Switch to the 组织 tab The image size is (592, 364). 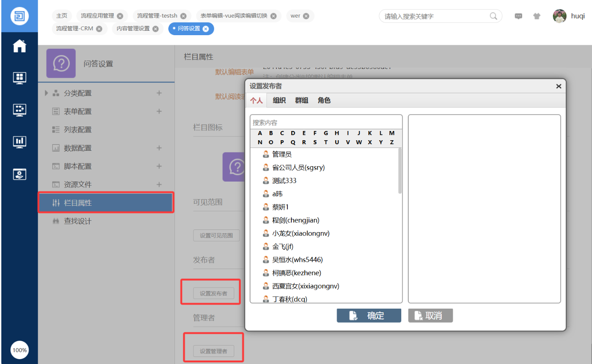click(279, 100)
